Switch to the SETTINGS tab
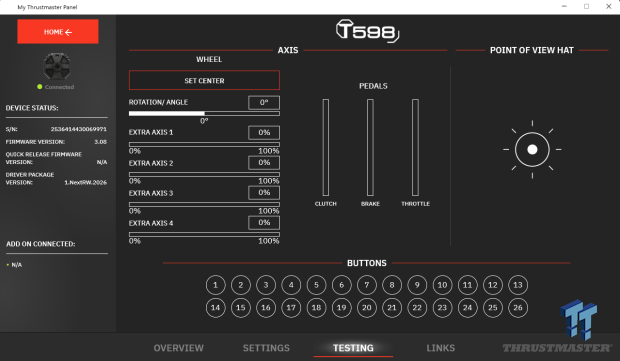The image size is (620, 361). [266, 348]
